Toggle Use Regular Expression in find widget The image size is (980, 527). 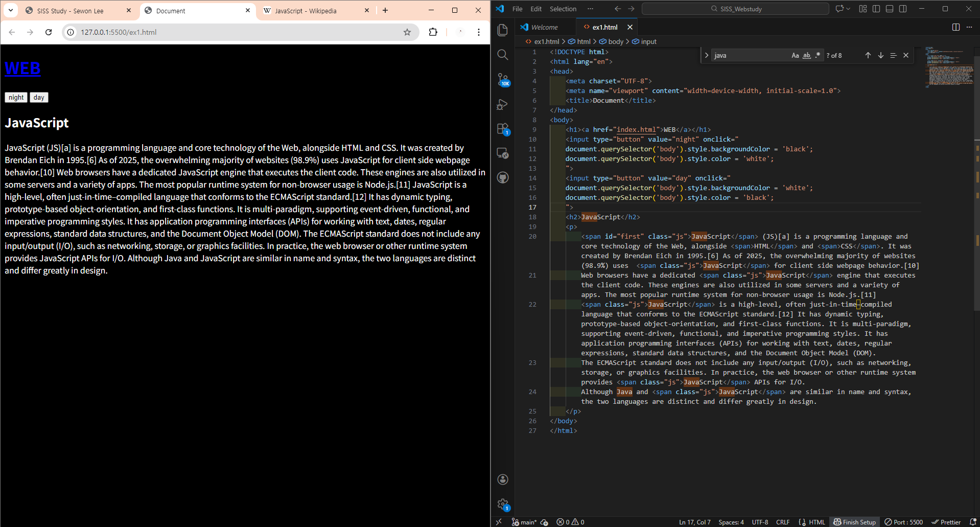pos(818,55)
